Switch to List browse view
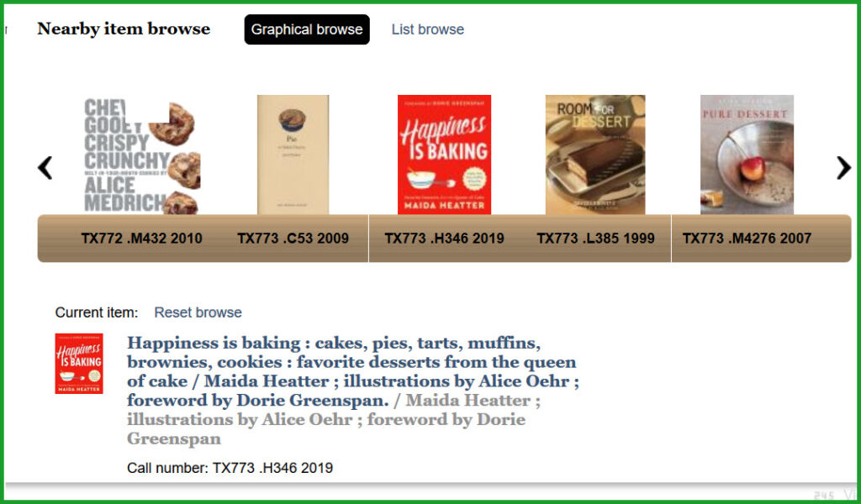The image size is (861, 504). click(428, 29)
